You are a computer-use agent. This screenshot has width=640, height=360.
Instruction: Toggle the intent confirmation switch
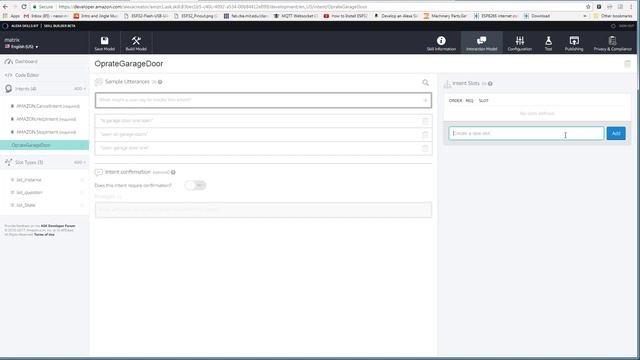196,185
